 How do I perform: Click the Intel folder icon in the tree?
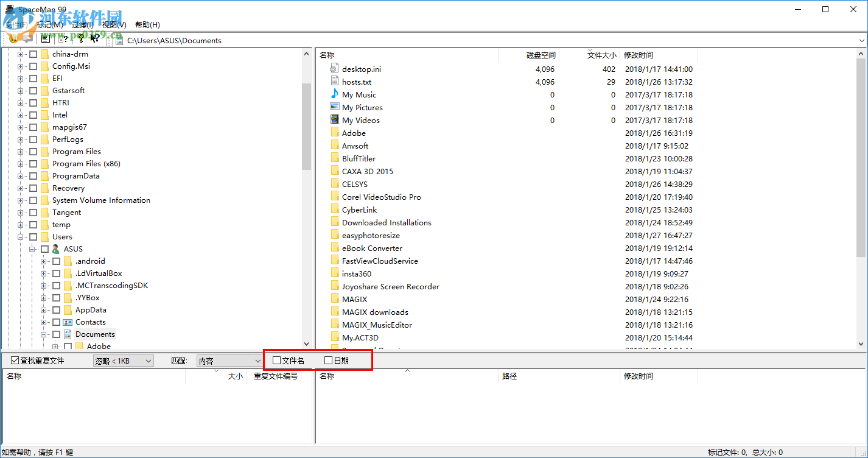point(44,114)
